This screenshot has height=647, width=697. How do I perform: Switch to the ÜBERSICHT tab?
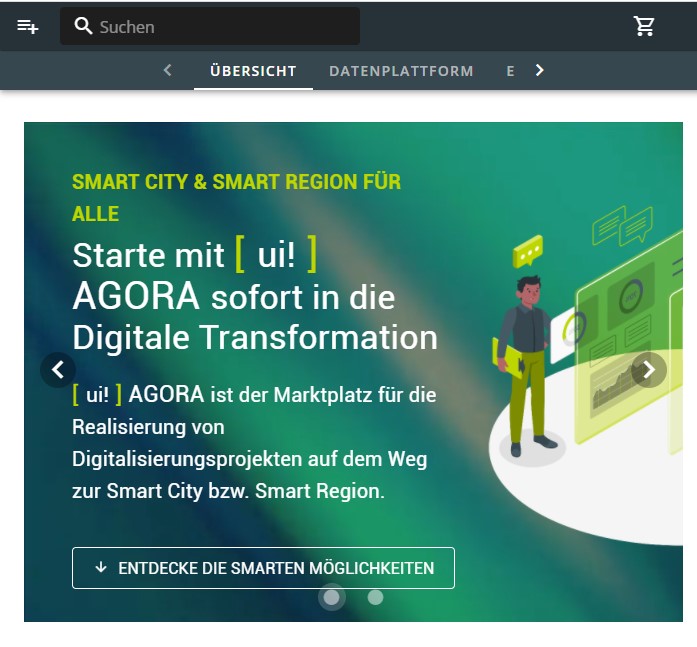point(253,71)
